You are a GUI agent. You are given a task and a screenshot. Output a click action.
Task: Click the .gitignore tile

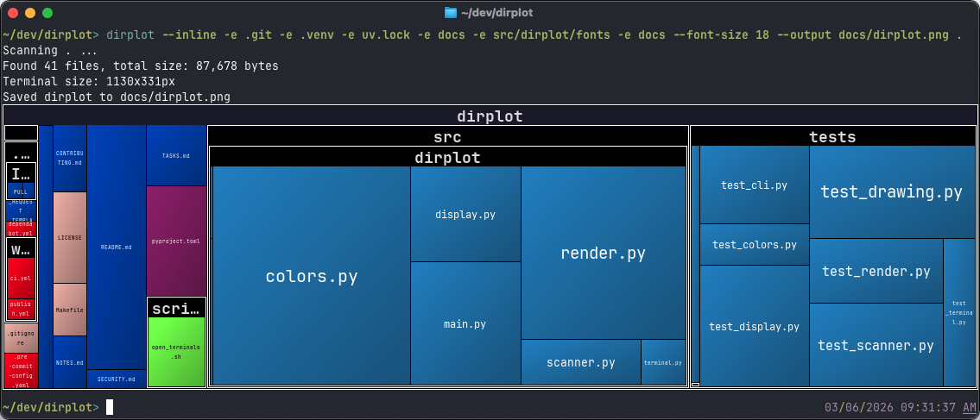point(21,338)
